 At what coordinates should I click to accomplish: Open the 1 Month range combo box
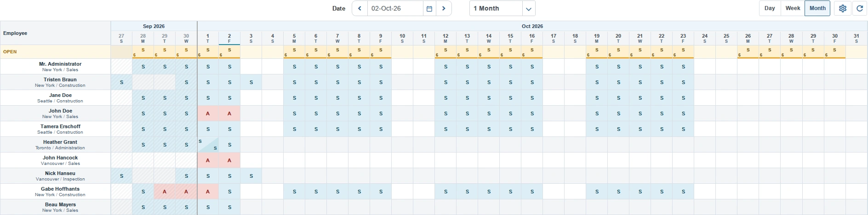click(502, 8)
